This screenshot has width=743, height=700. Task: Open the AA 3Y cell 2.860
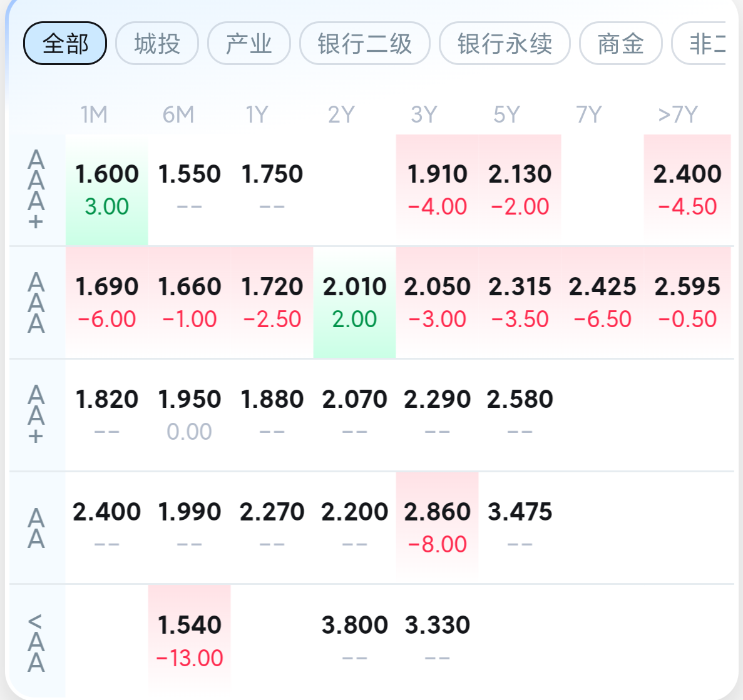(x=437, y=527)
